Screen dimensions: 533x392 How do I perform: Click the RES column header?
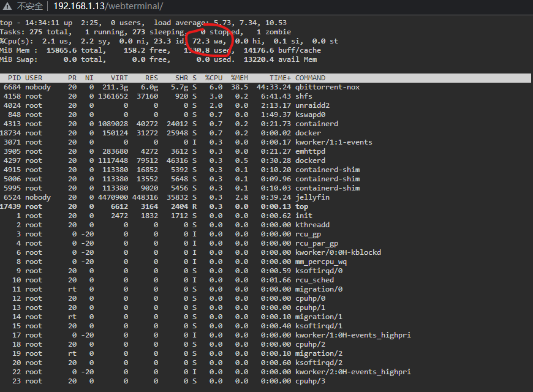coord(151,78)
